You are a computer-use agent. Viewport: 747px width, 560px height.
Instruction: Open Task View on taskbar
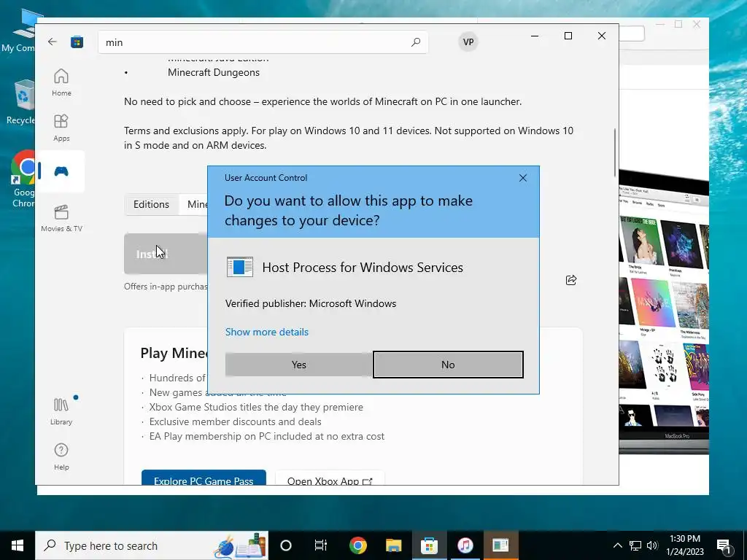[321, 545]
